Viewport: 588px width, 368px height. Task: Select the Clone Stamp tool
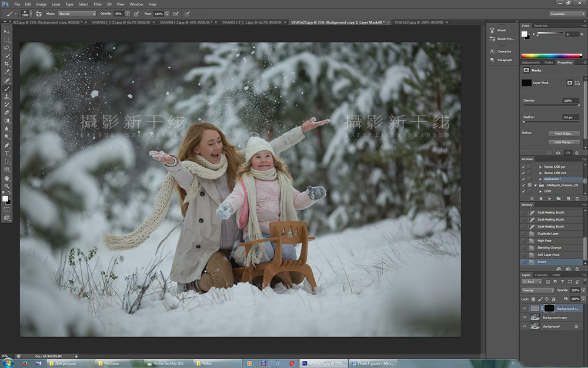point(6,97)
